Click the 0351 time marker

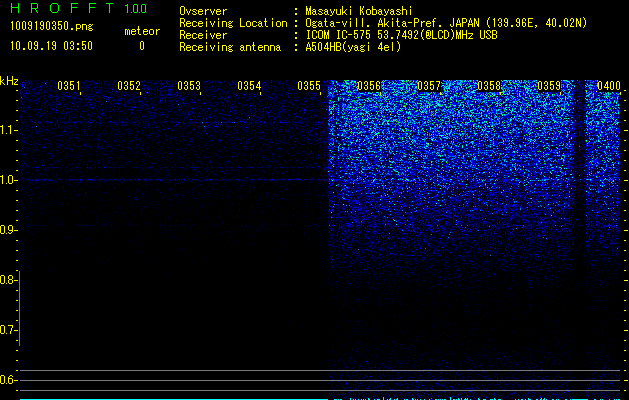(69, 86)
